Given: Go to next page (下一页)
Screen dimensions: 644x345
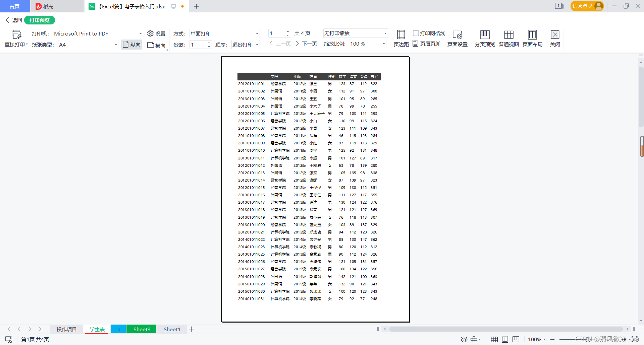Looking at the screenshot, I should point(306,44).
